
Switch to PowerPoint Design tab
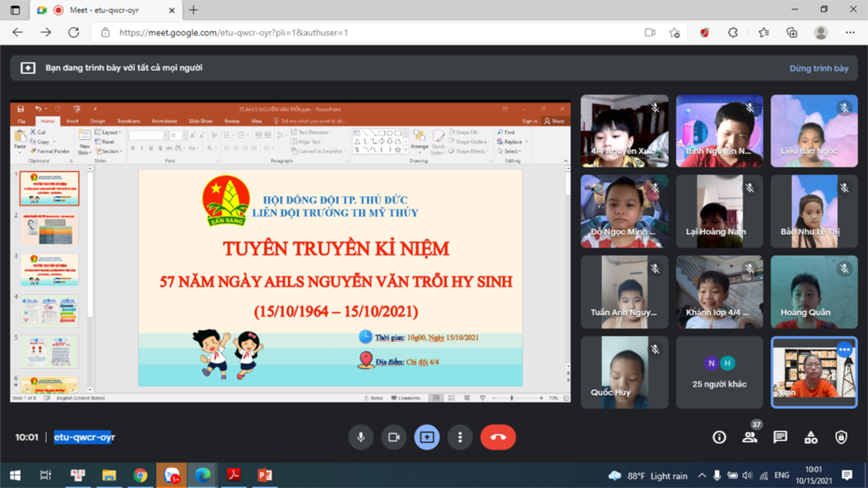[x=98, y=121]
